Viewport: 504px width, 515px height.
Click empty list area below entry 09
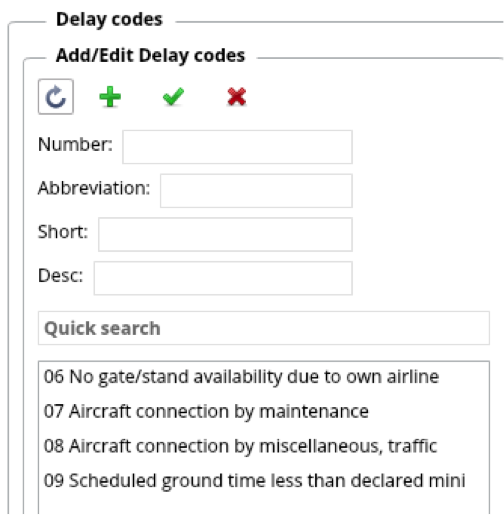(264, 506)
